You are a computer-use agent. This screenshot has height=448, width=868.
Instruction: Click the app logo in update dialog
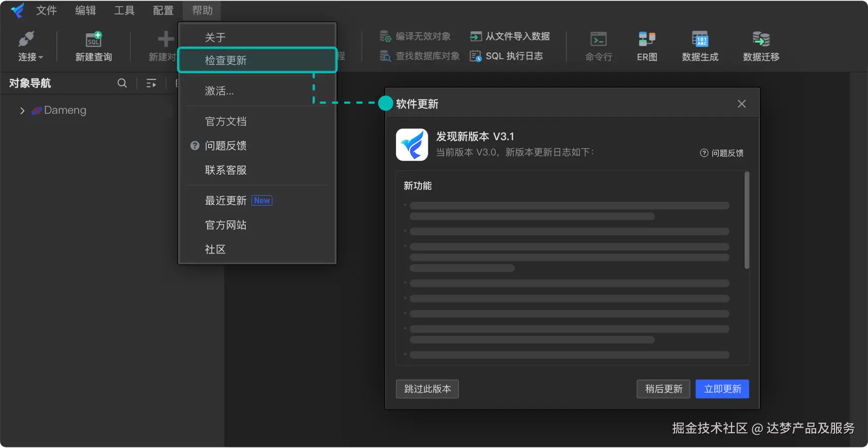pos(412,145)
